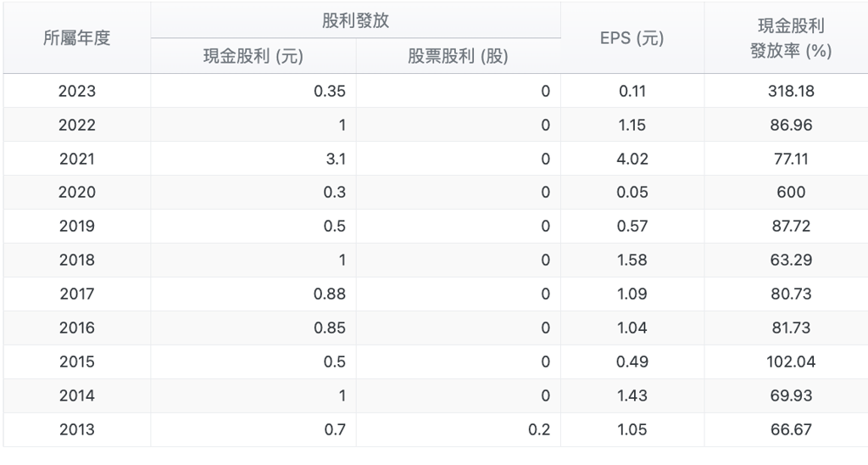This screenshot has width=868, height=465.
Task: Click the 所屬年度 column header
Action: tap(77, 38)
